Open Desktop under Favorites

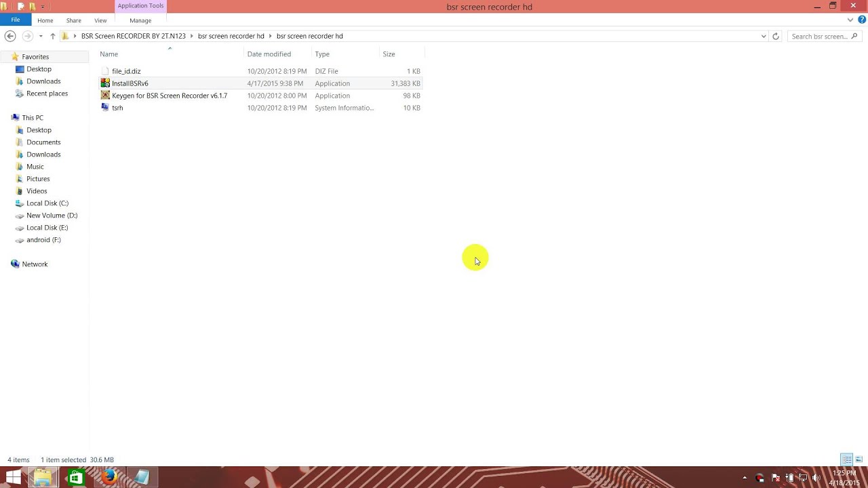(x=39, y=69)
